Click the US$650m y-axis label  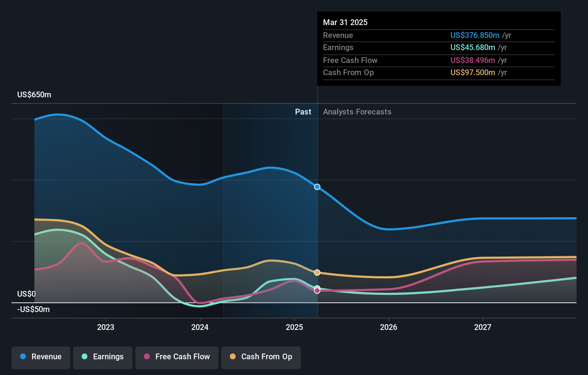coord(34,95)
